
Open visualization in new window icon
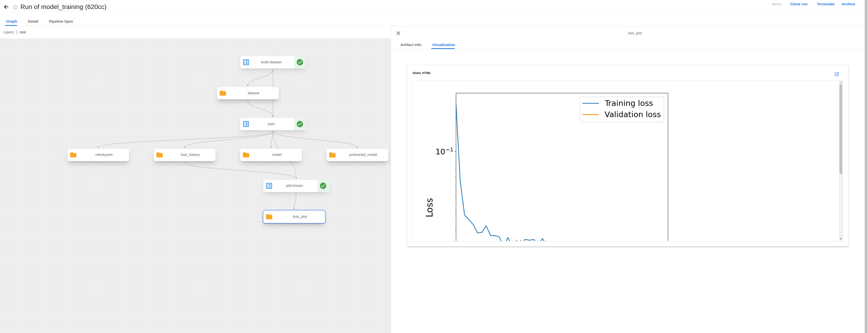click(x=836, y=74)
